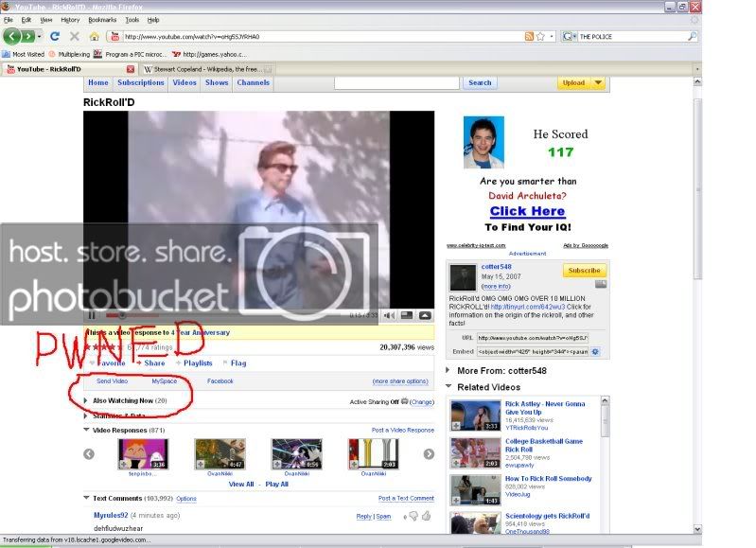756x548 pixels.
Task: Toggle the widescreen player size icon
Action: pos(407,315)
